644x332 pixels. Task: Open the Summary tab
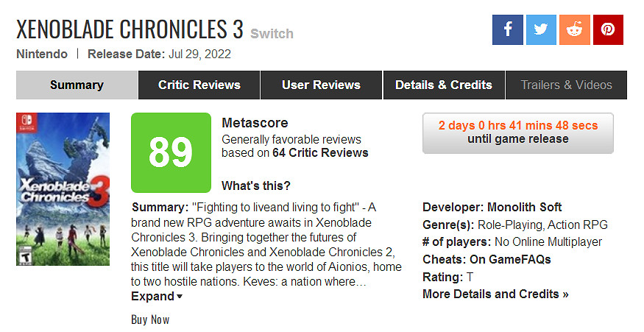point(77,85)
